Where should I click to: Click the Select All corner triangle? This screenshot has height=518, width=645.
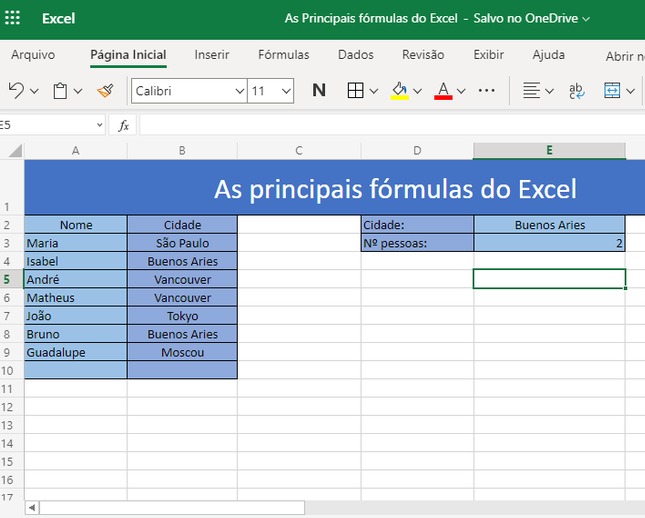(15, 151)
